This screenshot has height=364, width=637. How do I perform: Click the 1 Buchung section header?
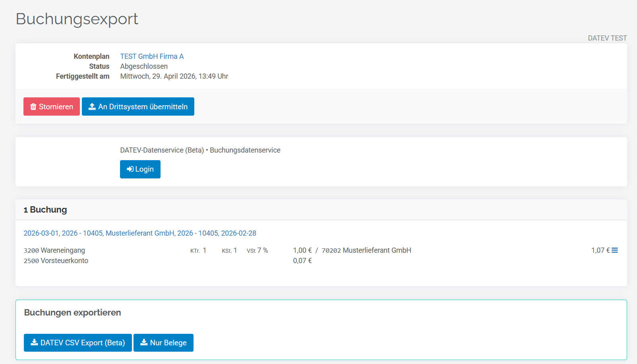coord(45,210)
